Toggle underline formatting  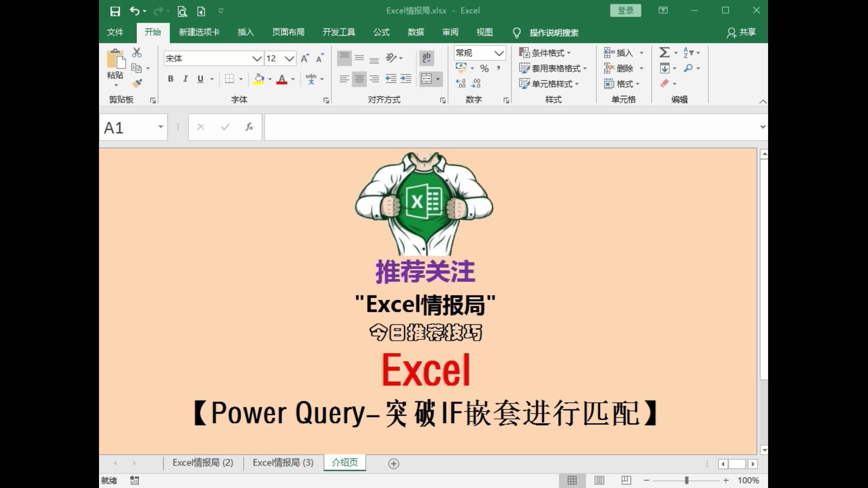200,79
